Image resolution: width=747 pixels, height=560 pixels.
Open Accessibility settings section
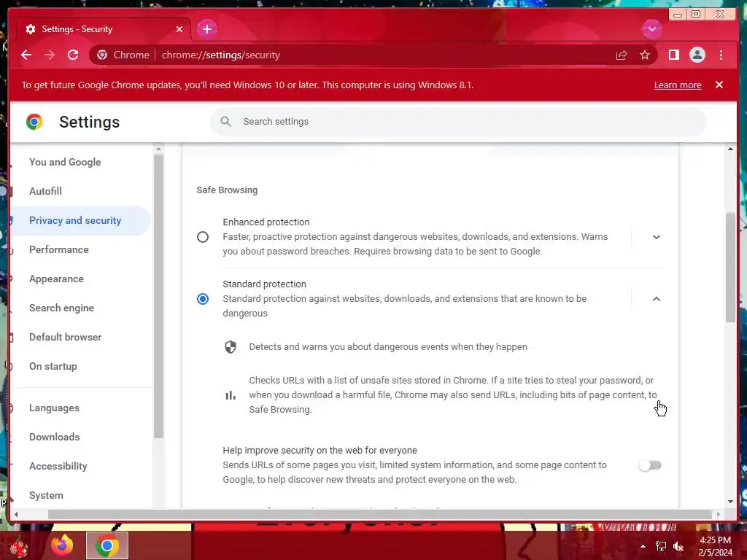pyautogui.click(x=58, y=466)
